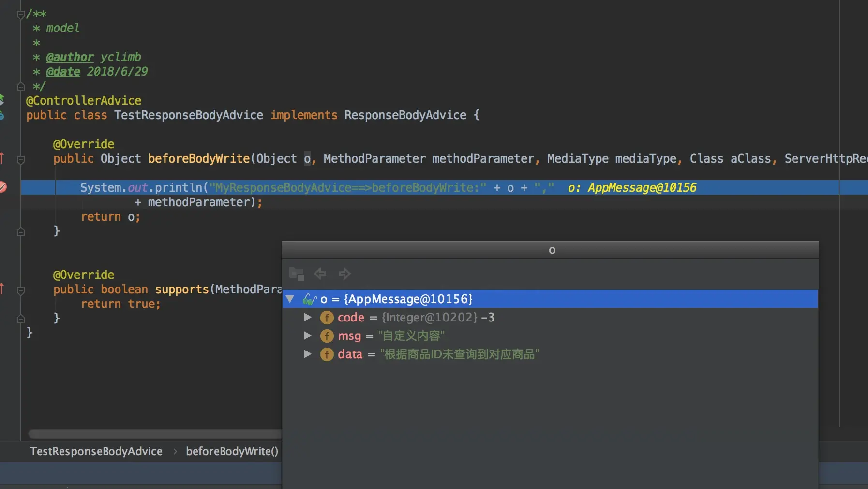The width and height of the screenshot is (868, 489).
Task: Click the @author Javadoc tag
Action: pos(70,57)
